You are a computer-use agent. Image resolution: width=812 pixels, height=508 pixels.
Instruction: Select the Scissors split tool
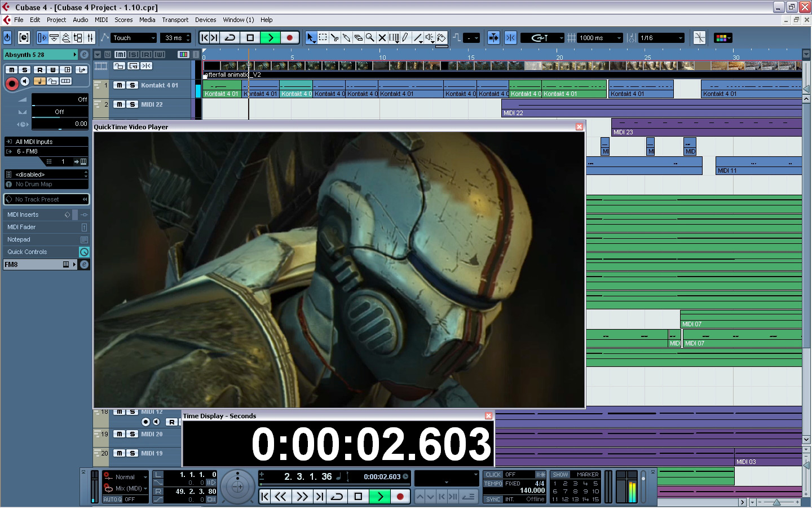(x=334, y=38)
